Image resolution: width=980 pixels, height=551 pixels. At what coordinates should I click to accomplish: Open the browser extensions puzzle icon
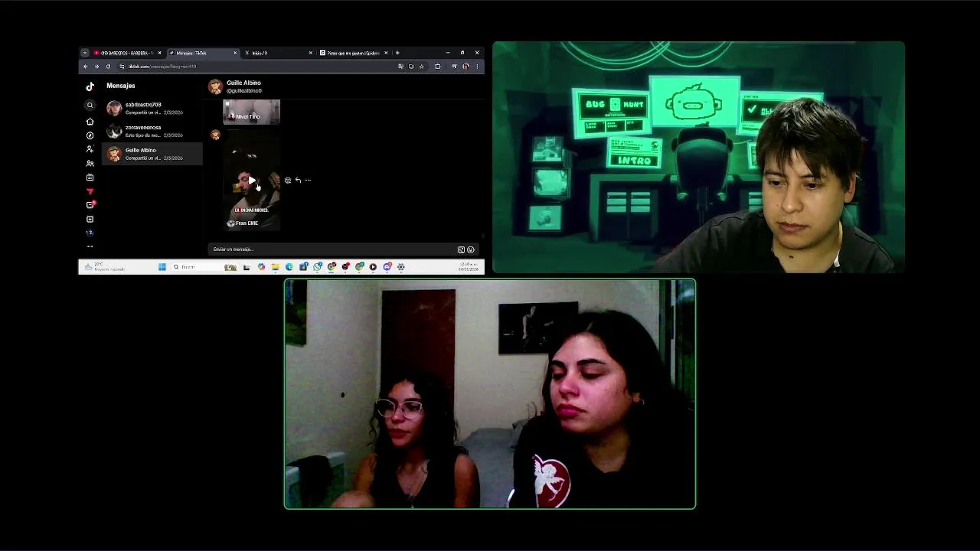pos(438,67)
